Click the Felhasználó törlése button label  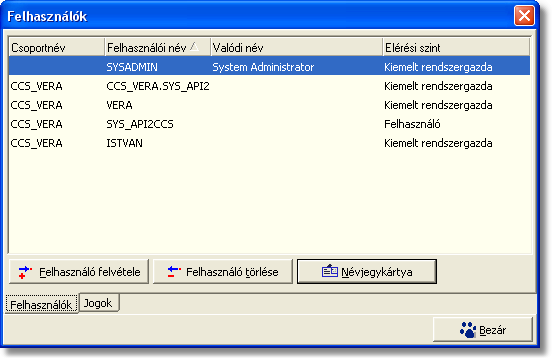coord(232,272)
